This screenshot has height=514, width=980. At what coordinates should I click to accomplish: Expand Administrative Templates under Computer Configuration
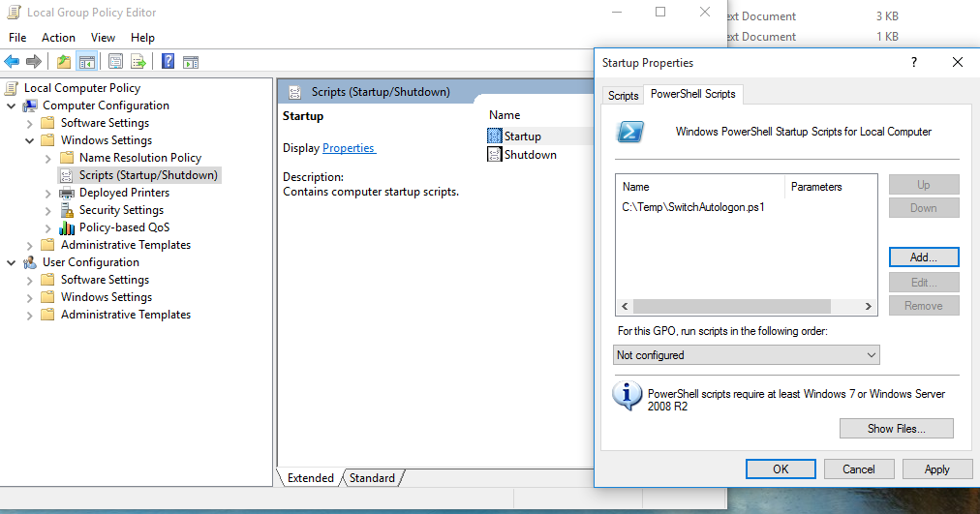pos(29,246)
